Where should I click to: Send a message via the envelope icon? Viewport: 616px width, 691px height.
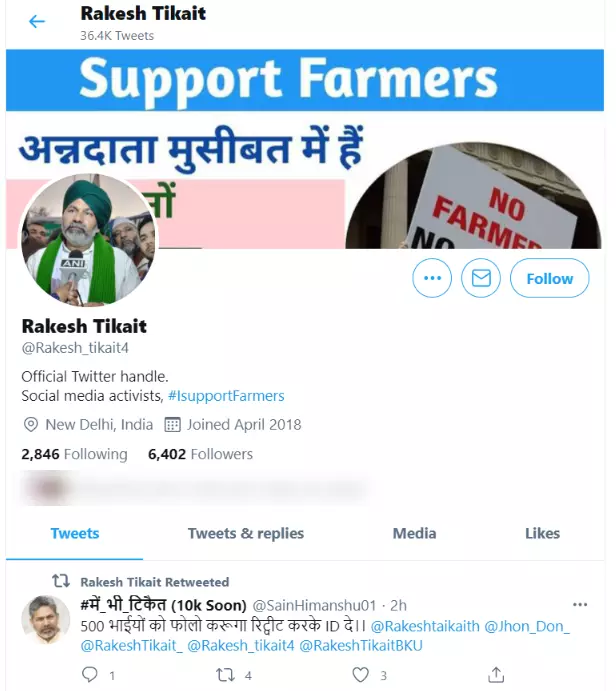[481, 278]
